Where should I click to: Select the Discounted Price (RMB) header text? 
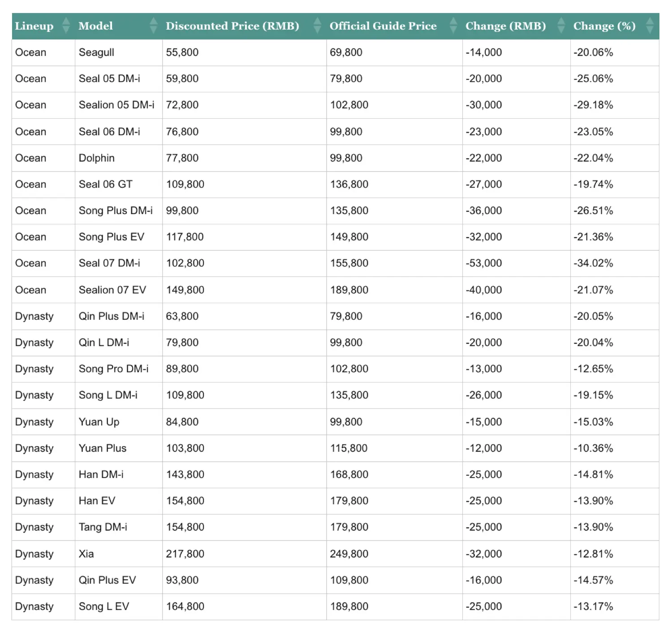232,26
